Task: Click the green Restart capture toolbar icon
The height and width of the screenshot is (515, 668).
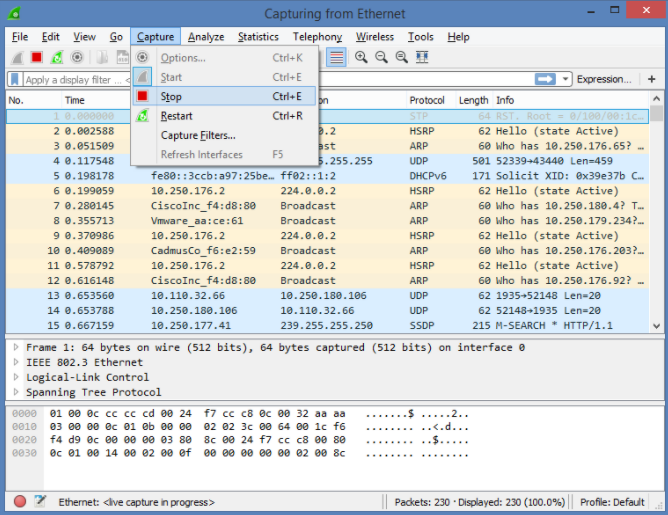Action: [57, 57]
